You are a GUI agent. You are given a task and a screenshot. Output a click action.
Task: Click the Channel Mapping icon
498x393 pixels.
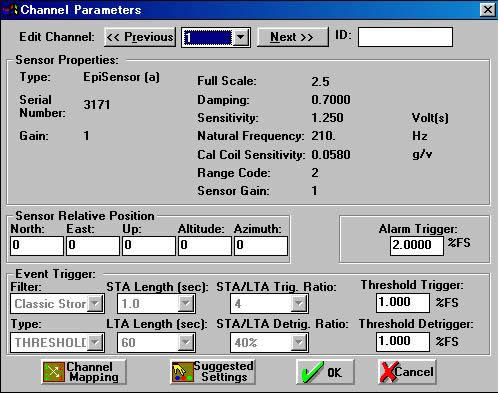(x=54, y=372)
